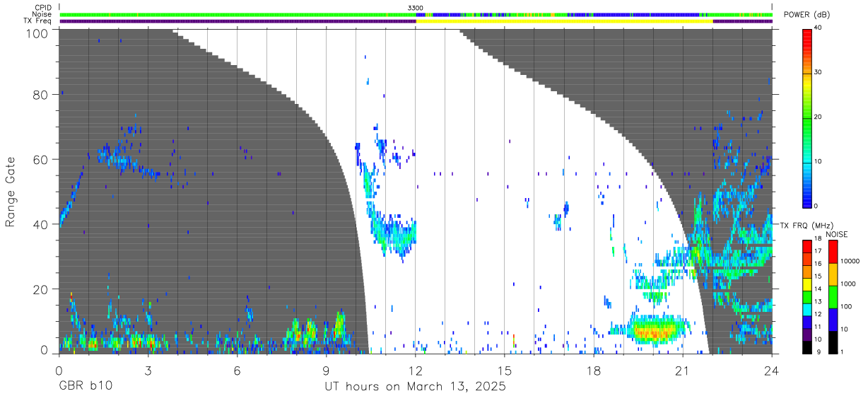Click the yellow segment of TX Freq strip
868x401 pixels.
565,21
